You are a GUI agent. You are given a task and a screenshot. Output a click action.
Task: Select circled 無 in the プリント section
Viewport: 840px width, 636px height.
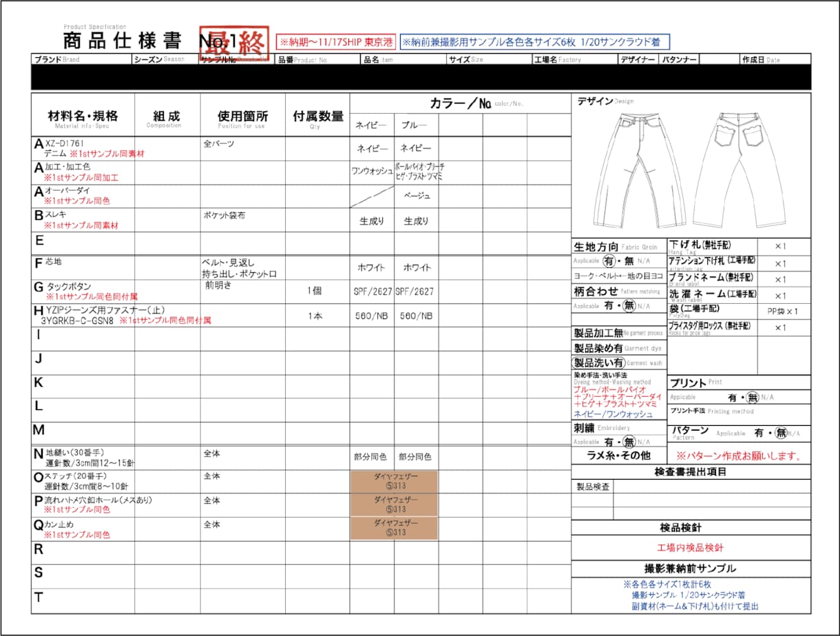point(753,398)
